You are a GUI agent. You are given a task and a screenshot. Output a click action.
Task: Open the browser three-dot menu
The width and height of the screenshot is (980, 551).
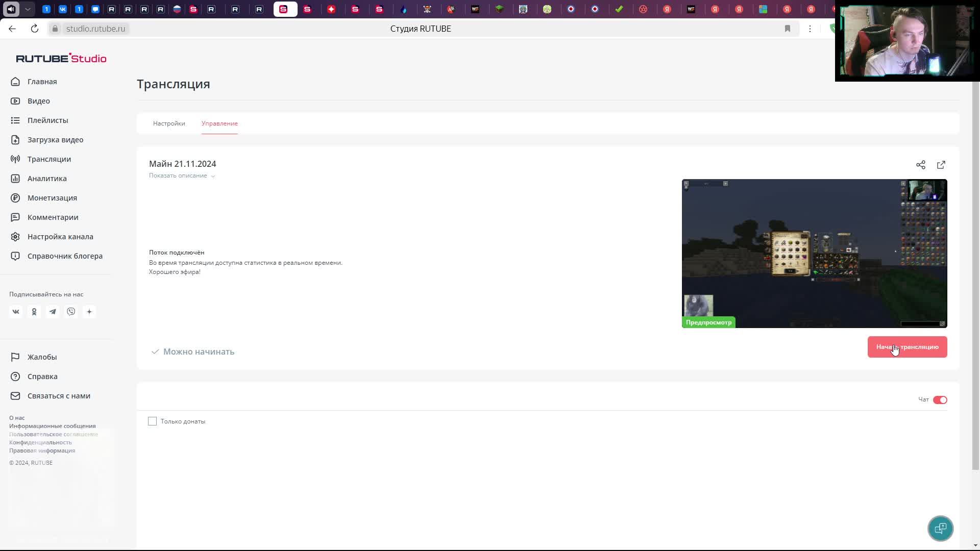810,29
